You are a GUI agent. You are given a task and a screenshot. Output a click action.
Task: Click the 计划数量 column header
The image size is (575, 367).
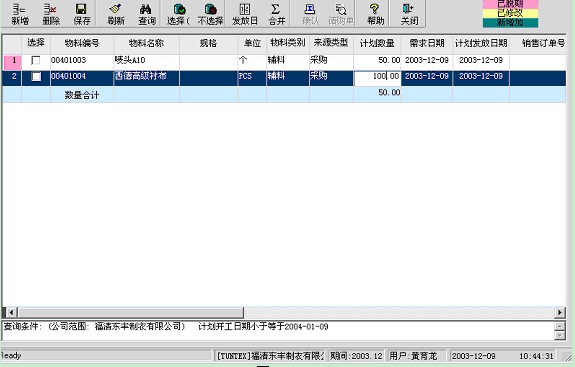pyautogui.click(x=377, y=43)
